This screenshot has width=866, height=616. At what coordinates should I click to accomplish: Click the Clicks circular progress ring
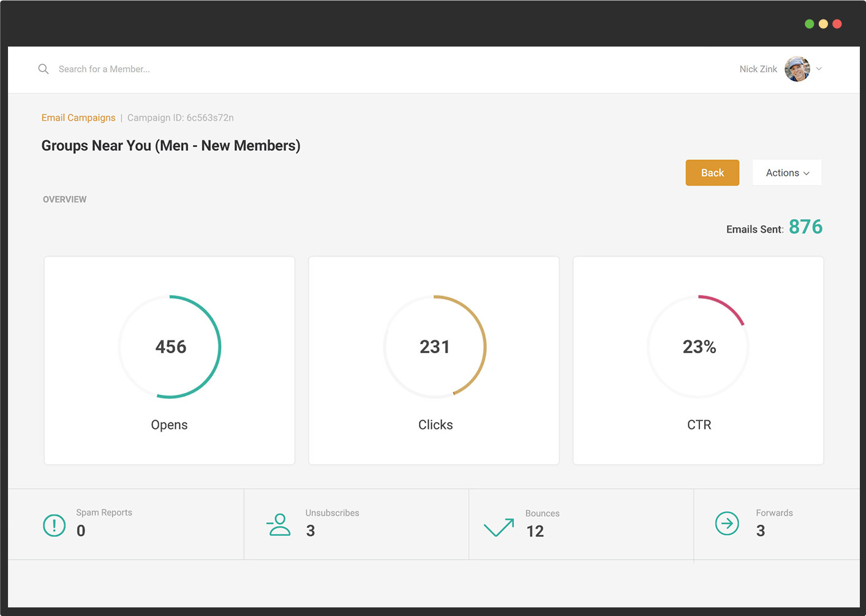(434, 347)
